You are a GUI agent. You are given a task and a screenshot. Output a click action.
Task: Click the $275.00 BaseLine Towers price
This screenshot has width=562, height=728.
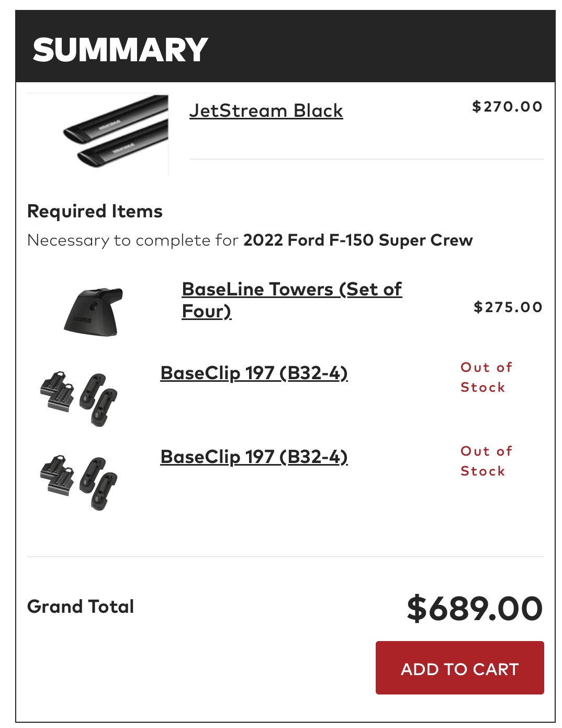[508, 307]
